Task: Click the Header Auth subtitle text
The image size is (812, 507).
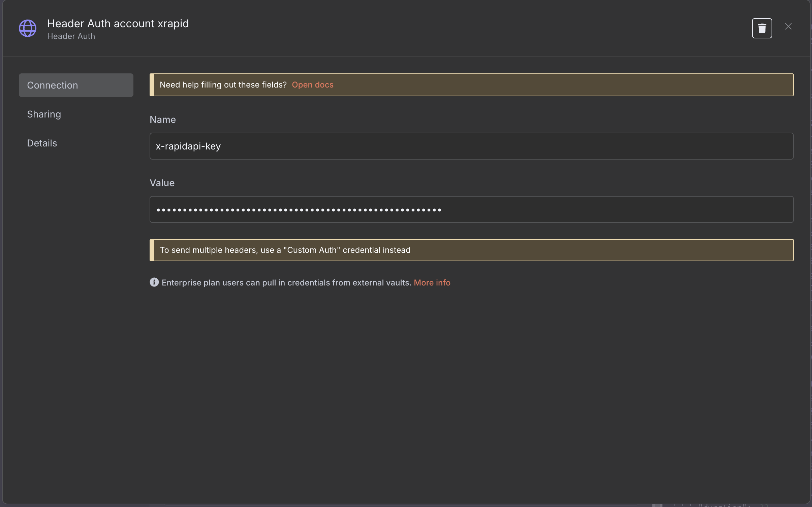Action: click(71, 36)
